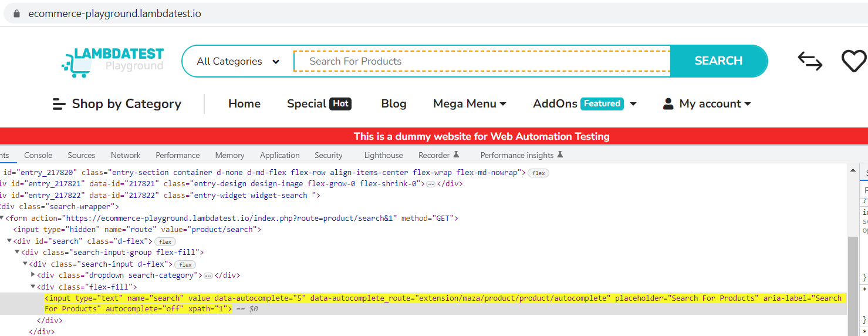The image size is (868, 336).
Task: Switch to the Console tab
Action: pyautogui.click(x=38, y=155)
